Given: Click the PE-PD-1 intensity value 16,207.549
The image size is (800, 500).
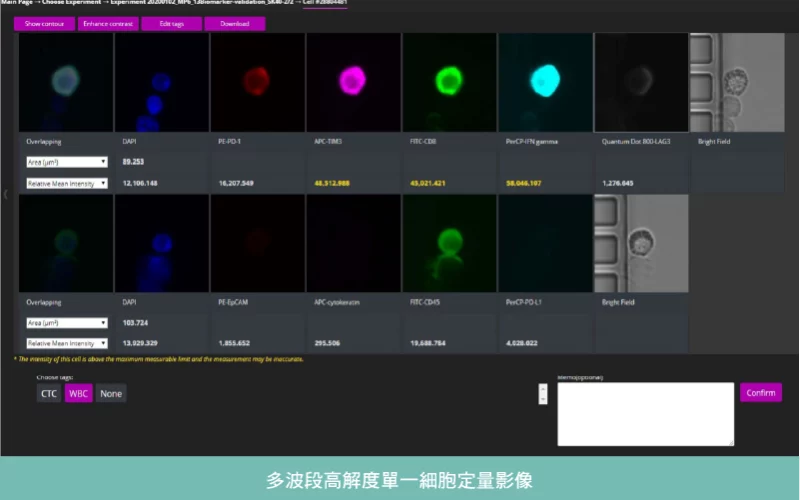Looking at the screenshot, I should [x=236, y=183].
